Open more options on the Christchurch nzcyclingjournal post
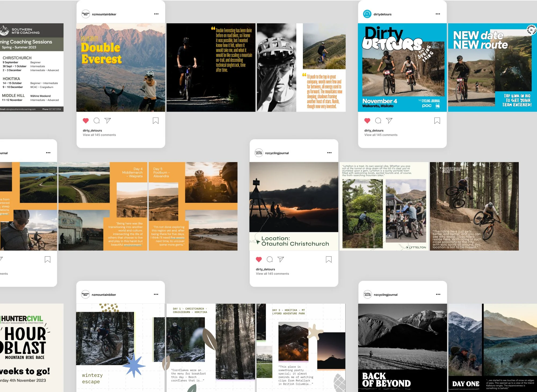The width and height of the screenshot is (537, 392). coord(329,153)
